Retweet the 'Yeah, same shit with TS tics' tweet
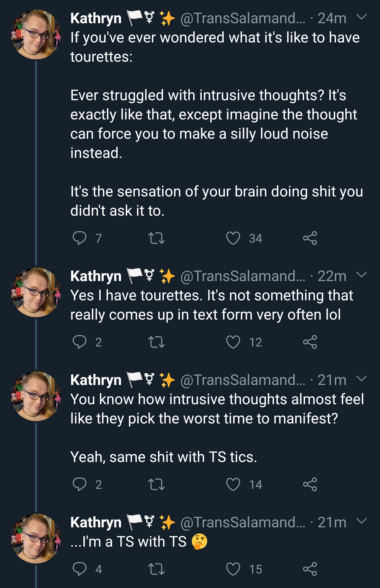 click(x=156, y=484)
